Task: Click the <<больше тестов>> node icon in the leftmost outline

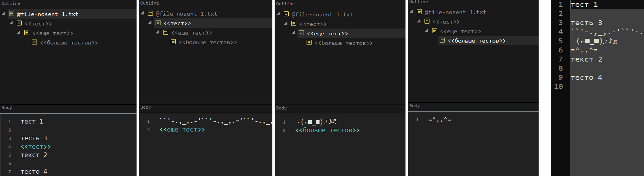Action: click(x=35, y=43)
